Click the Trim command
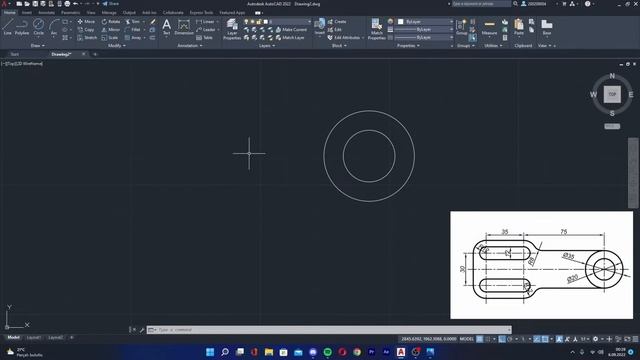 coord(133,21)
